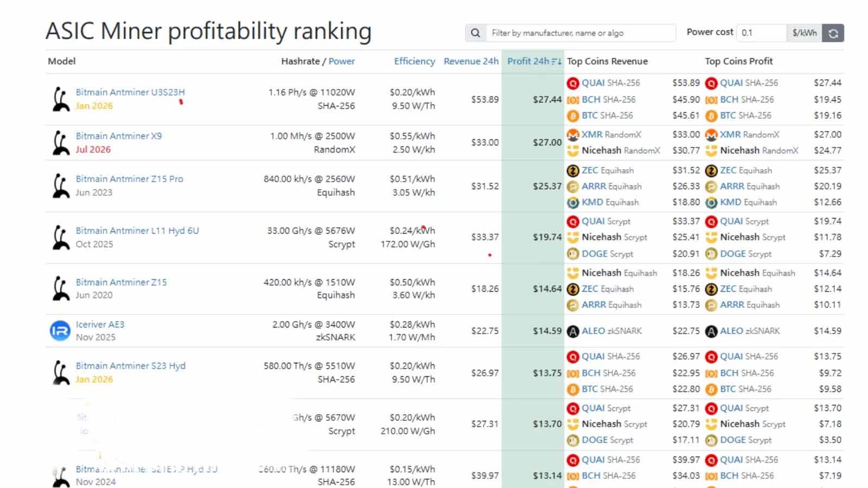The image size is (868, 488).
Task: Click ALEO zkSNARK link under Top Coins Profit
Action: [750, 331]
